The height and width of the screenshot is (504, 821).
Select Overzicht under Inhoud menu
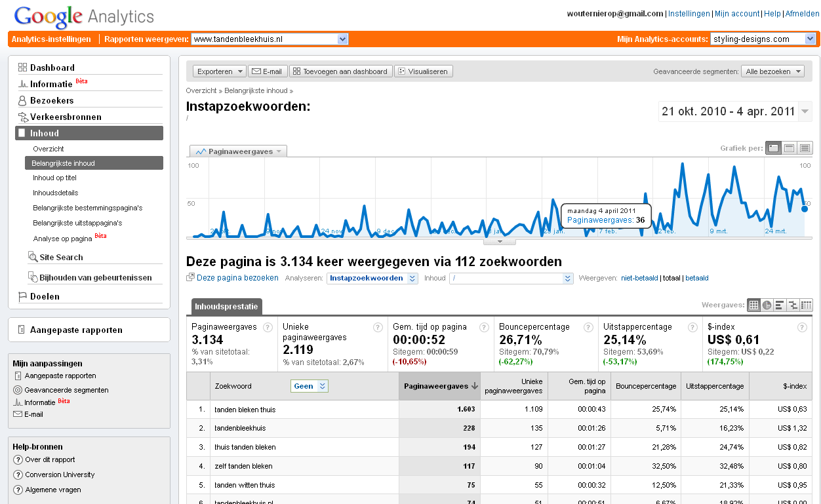click(49, 149)
